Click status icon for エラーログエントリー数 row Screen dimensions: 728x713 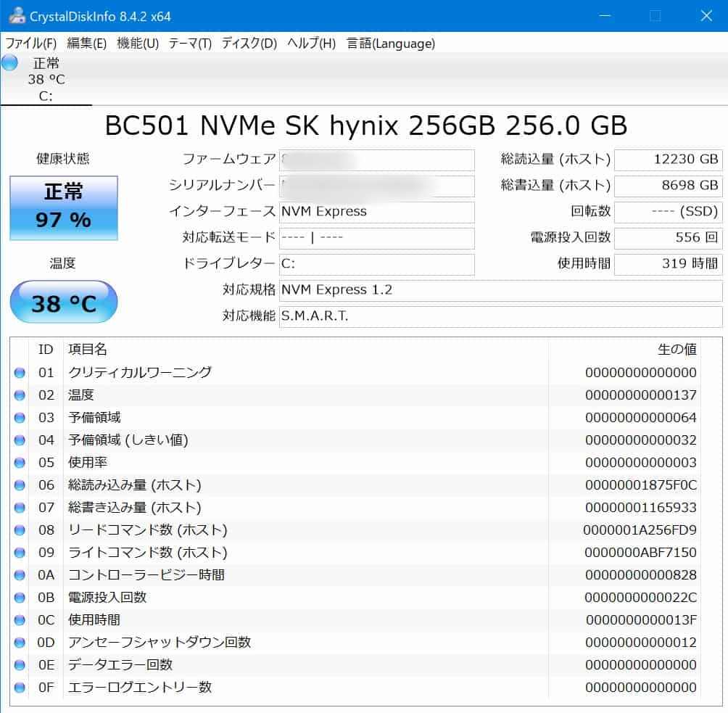pos(20,688)
